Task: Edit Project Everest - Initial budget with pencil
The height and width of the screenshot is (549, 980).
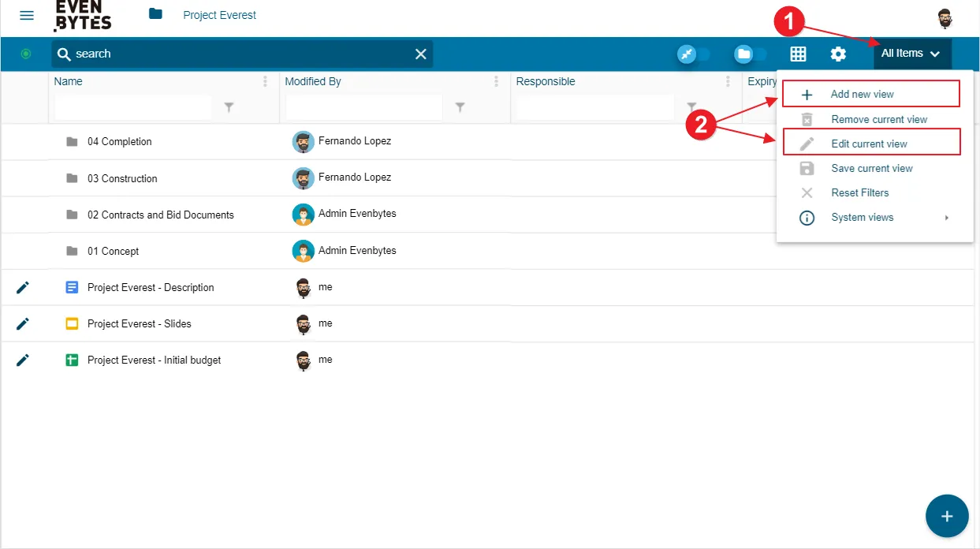Action: coord(23,360)
